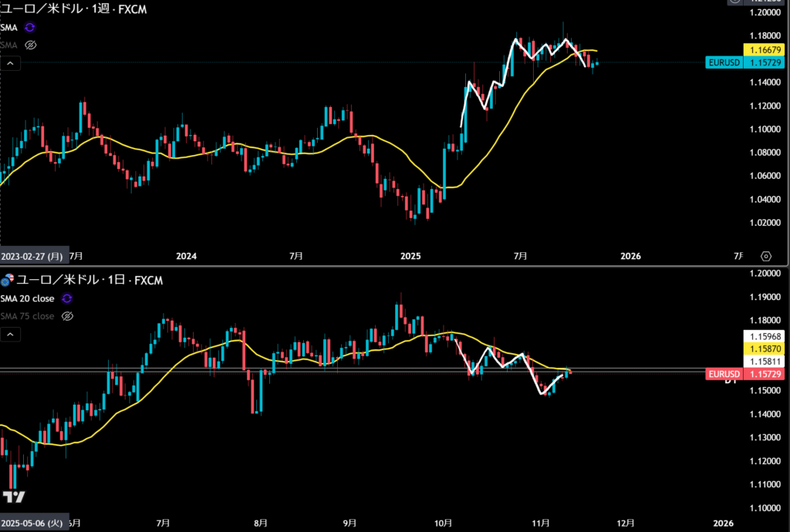790x532 pixels.
Task: Click the purple sync icon beside SMA 20 close
Action: [x=67, y=298]
